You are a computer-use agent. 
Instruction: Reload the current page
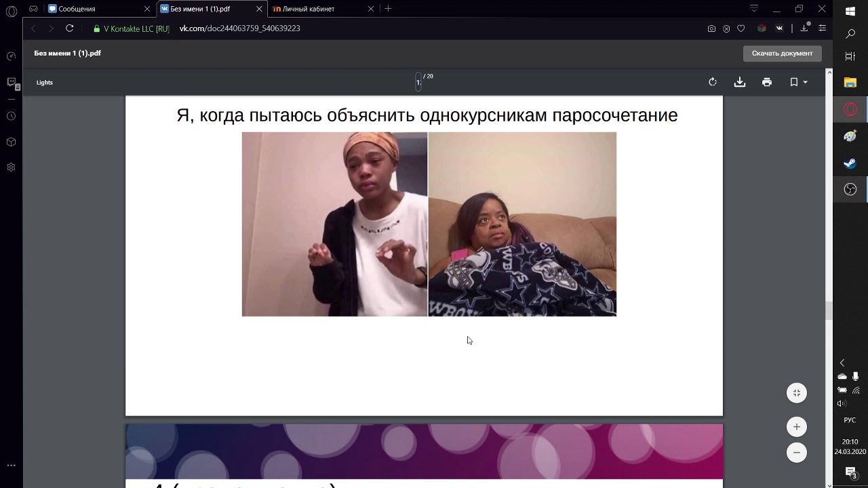pos(69,28)
